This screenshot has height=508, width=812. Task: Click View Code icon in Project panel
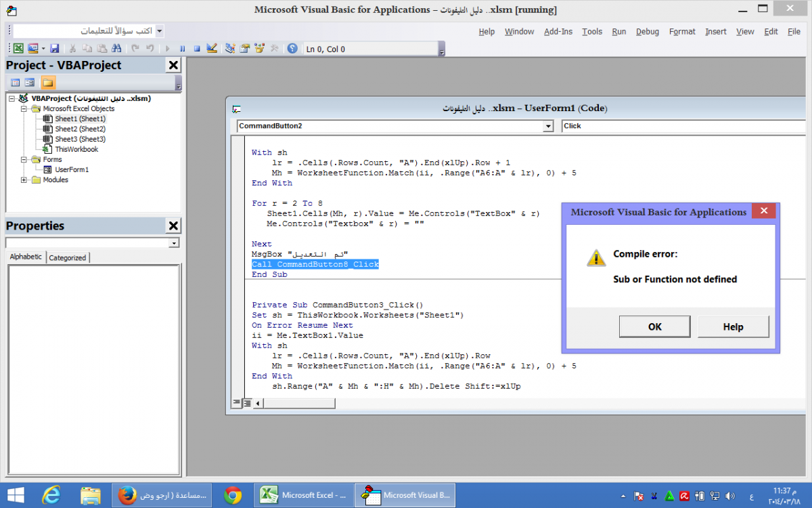[x=15, y=83]
